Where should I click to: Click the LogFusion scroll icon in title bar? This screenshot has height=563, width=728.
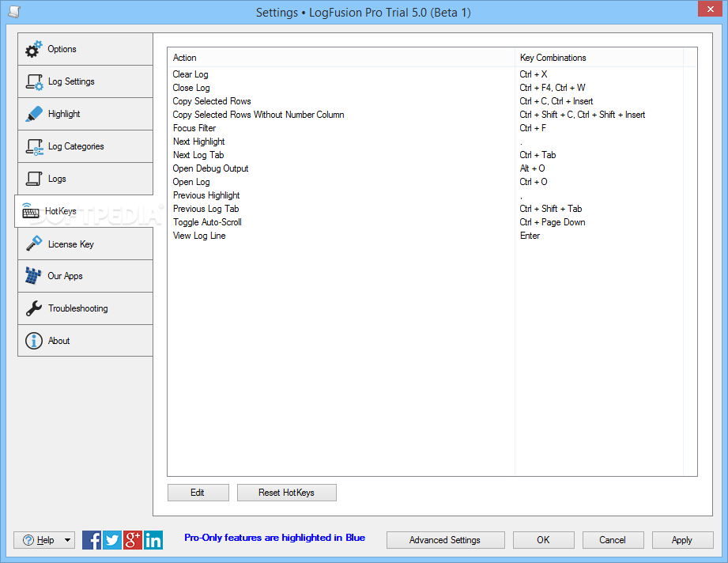pyautogui.click(x=14, y=12)
